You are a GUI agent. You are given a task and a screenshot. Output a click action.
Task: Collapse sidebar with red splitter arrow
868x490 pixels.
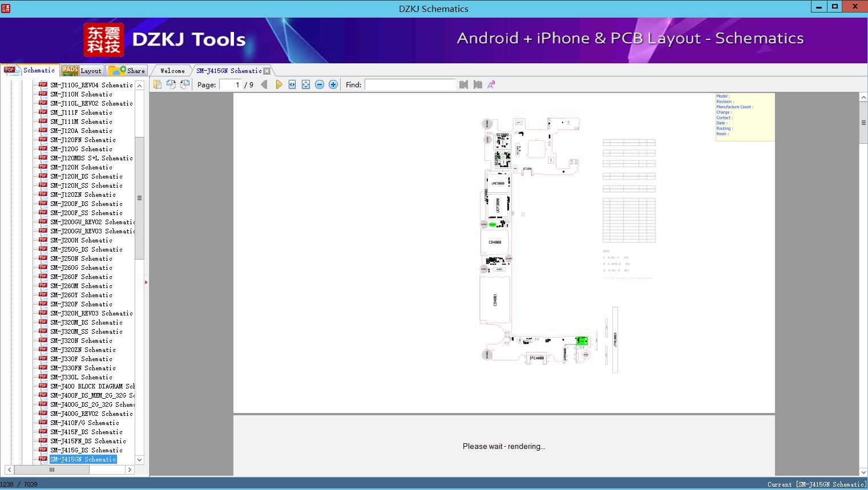pos(146,282)
